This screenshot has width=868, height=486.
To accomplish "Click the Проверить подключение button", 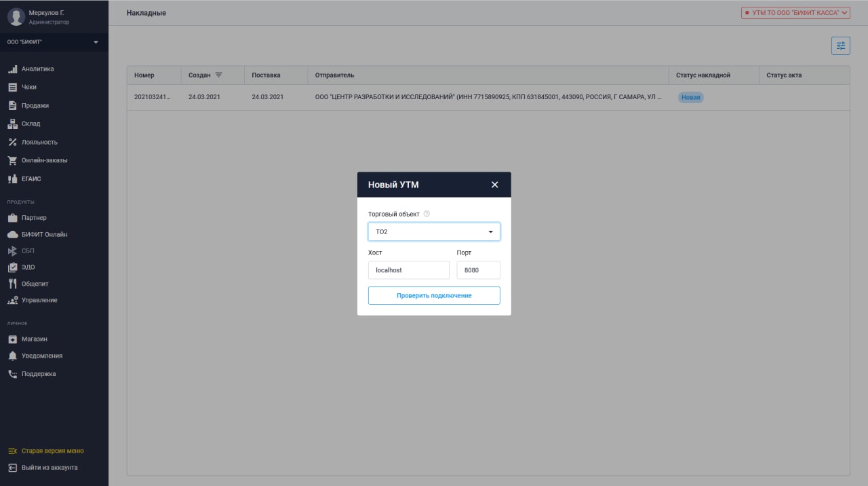I will coord(434,295).
